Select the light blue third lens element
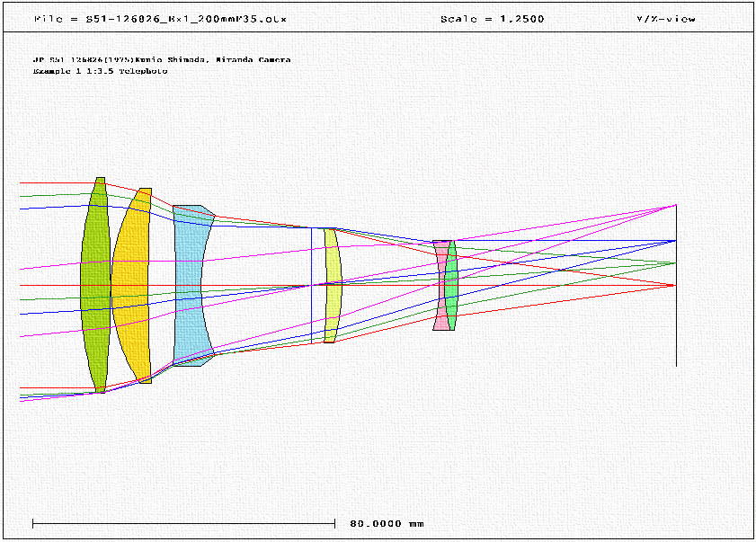Screen dimensions: 756x542 (187, 286)
